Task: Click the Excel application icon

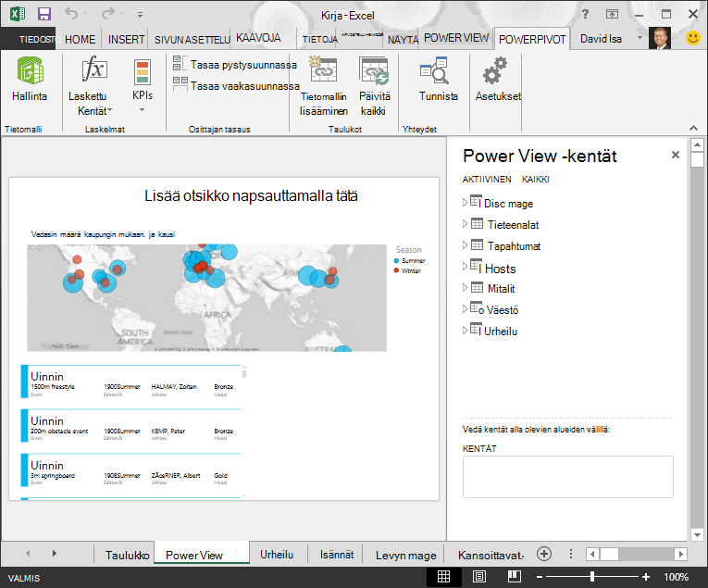Action: click(x=18, y=14)
